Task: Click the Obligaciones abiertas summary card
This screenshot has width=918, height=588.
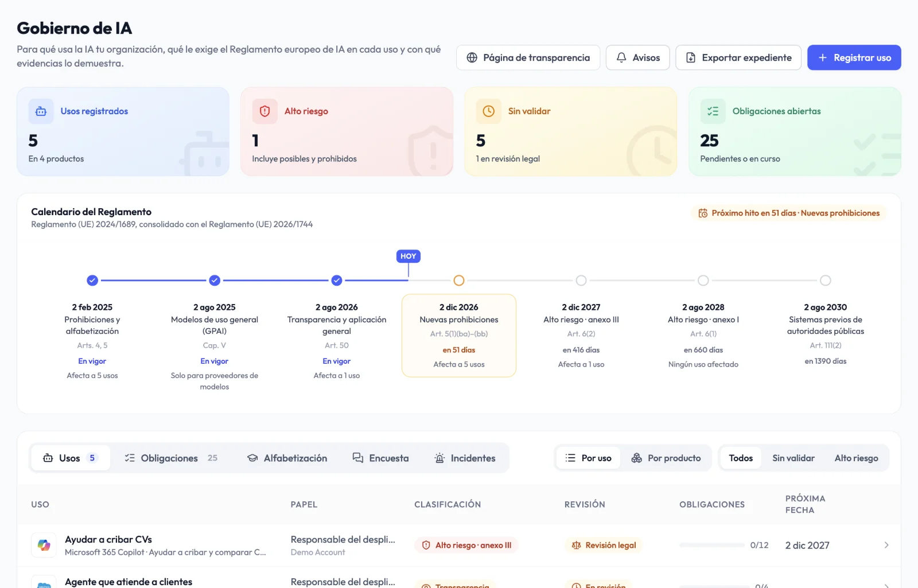Action: (x=795, y=131)
